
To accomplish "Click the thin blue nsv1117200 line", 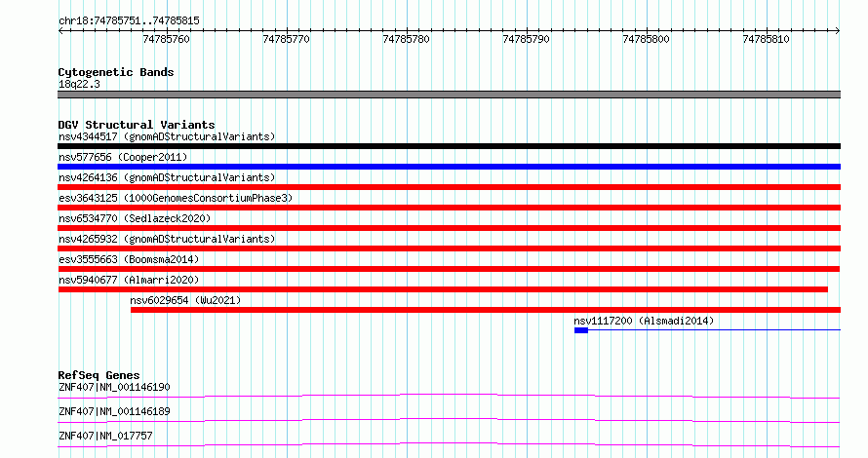I will [714, 330].
